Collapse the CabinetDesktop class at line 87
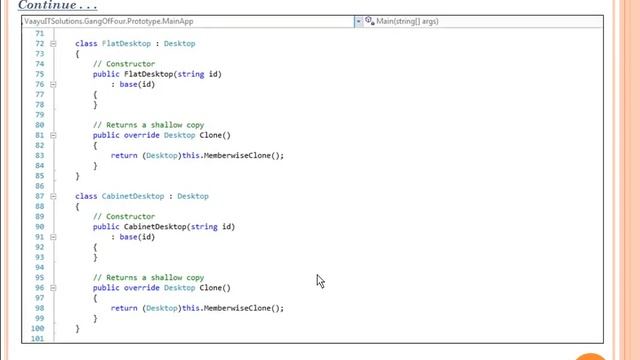Screen dimensions: 640x360 pos(53,196)
